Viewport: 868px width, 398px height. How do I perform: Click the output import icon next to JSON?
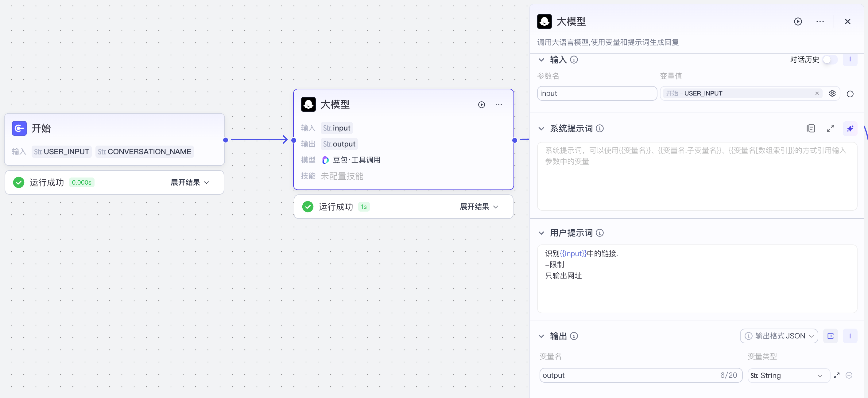click(x=830, y=336)
